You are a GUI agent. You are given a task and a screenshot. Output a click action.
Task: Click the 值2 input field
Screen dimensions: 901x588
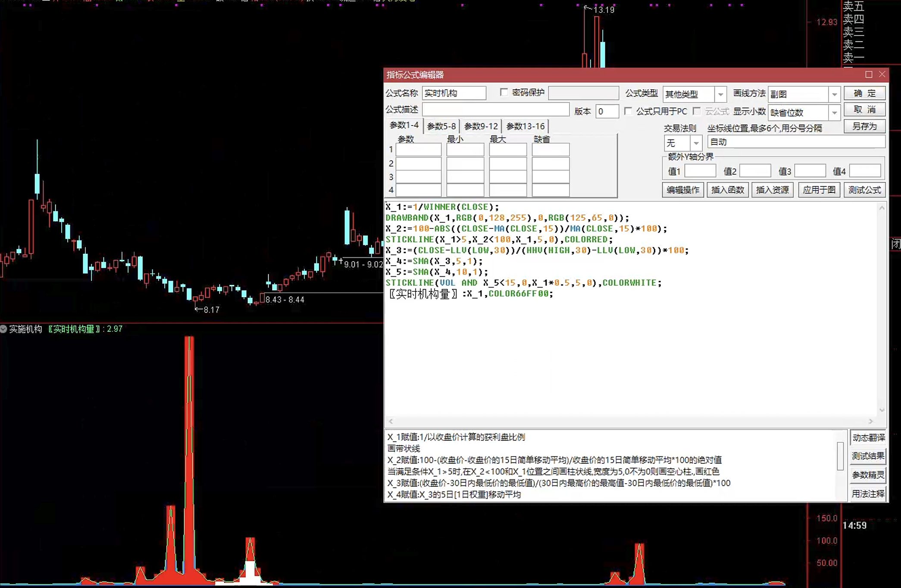755,171
